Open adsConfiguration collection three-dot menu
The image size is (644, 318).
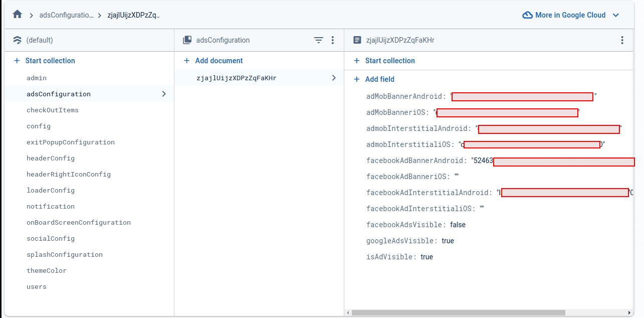click(332, 40)
